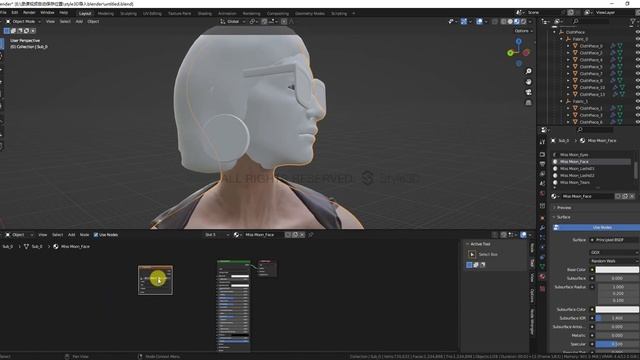Open the Render properties tab icon
640x360 pixels.
[542, 155]
